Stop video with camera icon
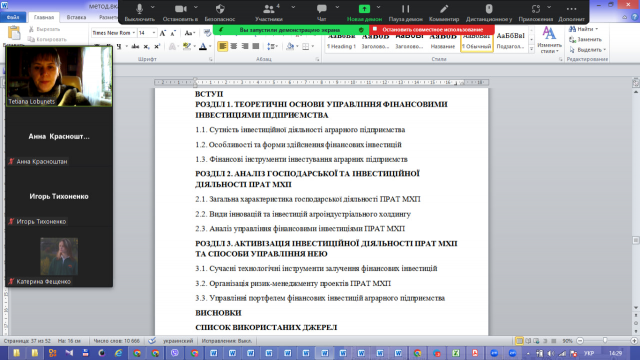This screenshot has width=640, height=360. click(x=180, y=12)
